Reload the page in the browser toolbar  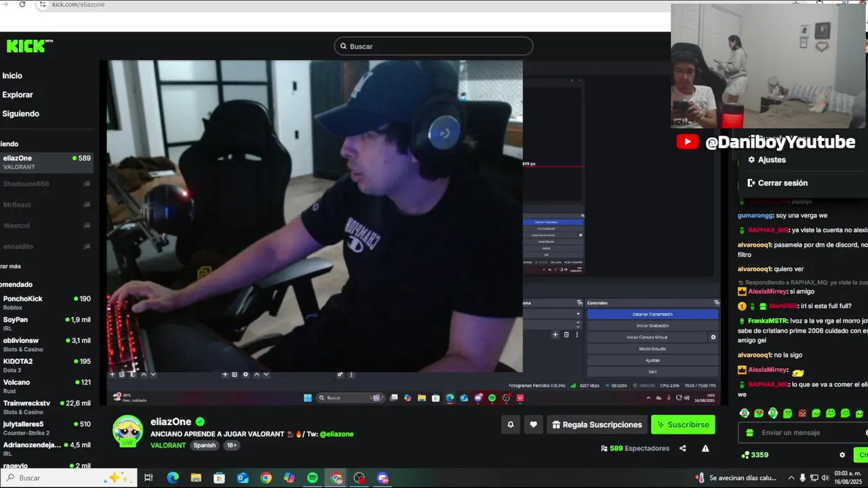coord(22,4)
